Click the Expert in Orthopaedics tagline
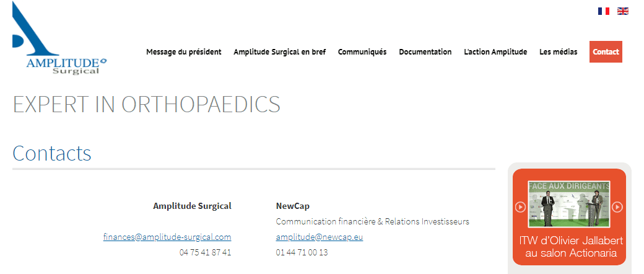This screenshot has width=644, height=274. tap(146, 105)
